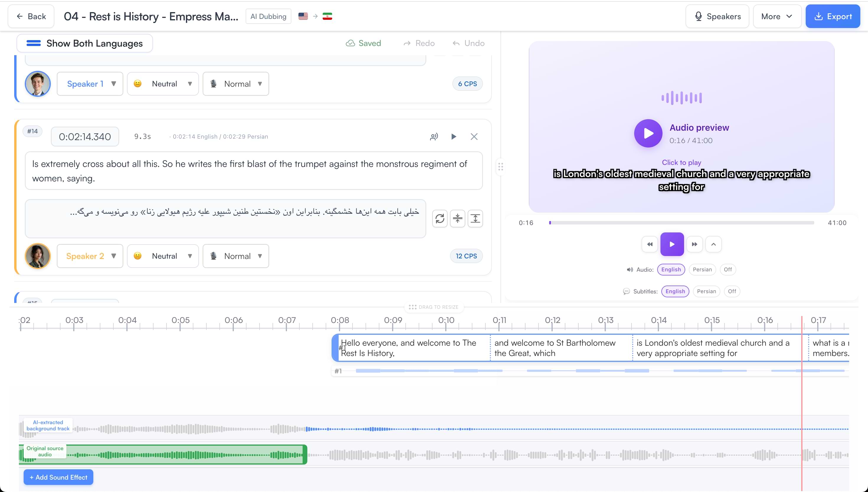The height and width of the screenshot is (492, 868).
Task: Collapse the player using the up chevron
Action: point(714,244)
